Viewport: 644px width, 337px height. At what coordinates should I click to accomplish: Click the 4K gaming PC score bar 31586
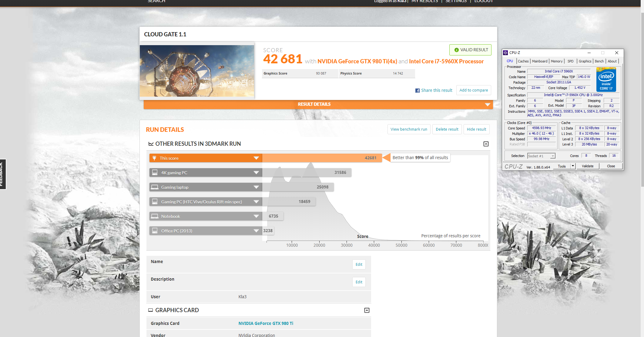pyautogui.click(x=307, y=172)
